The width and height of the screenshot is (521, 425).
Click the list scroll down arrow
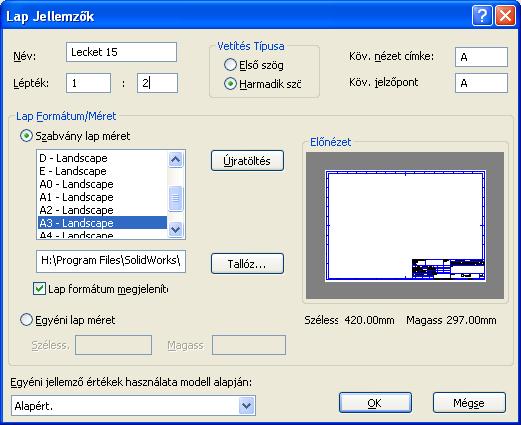175,229
